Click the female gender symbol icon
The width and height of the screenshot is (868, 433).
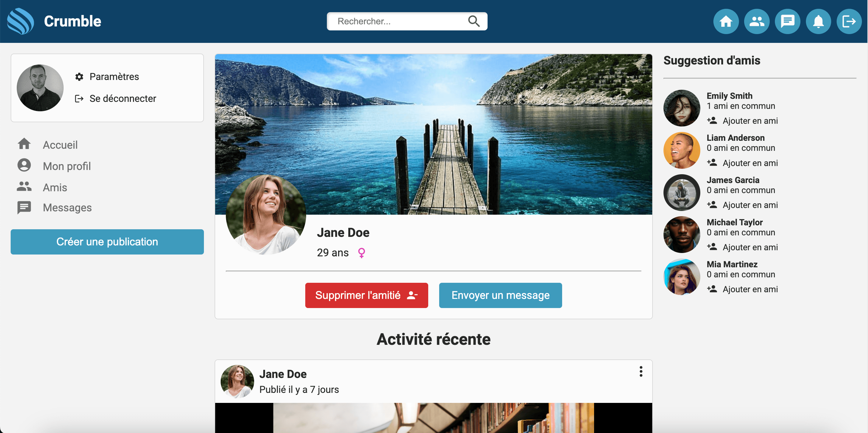[361, 252]
